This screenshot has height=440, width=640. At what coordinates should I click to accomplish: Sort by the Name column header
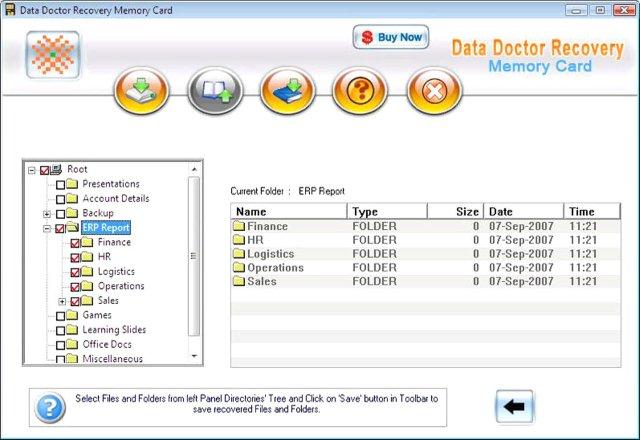tap(289, 211)
